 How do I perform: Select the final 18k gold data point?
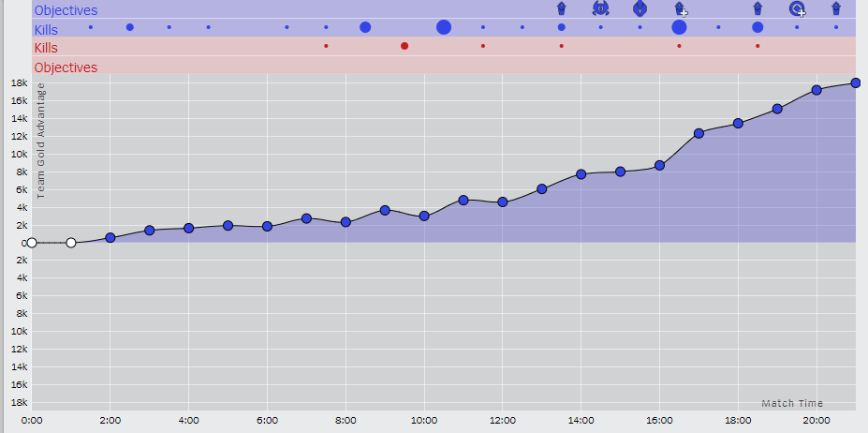coord(855,83)
